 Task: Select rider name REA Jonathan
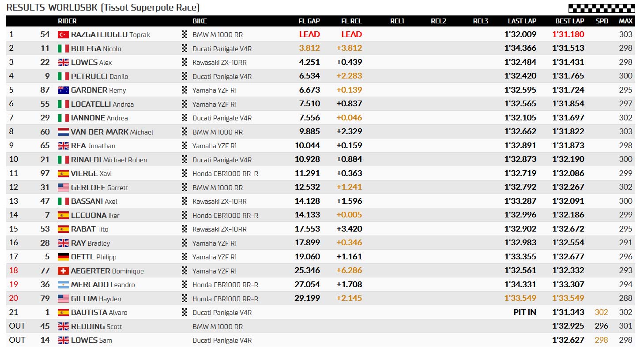[x=93, y=146]
